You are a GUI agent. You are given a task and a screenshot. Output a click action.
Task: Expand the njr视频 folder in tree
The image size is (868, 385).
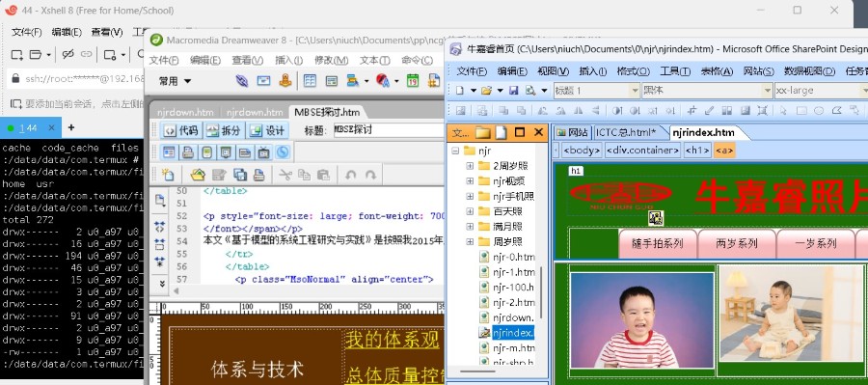(470, 180)
